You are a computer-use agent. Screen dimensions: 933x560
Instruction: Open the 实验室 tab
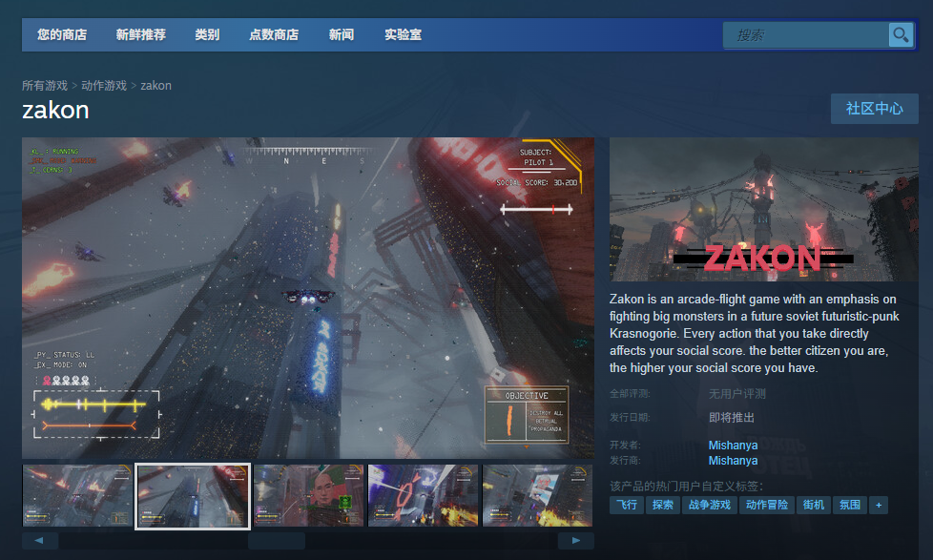pos(403,34)
